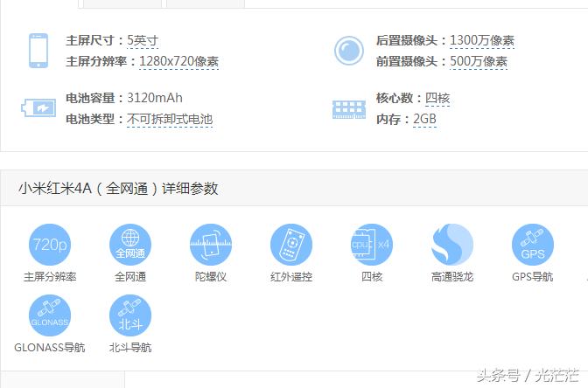Open the 1300万像素 rear camera link
The width and height of the screenshot is (588, 388).
(x=482, y=40)
